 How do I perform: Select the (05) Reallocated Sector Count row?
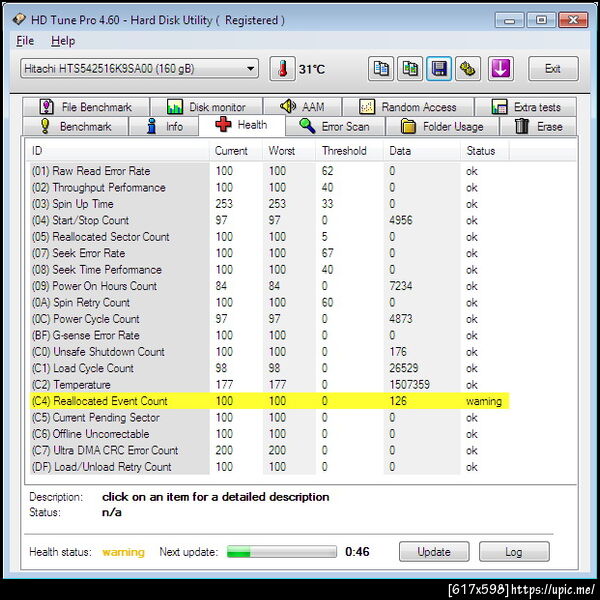(x=270, y=237)
